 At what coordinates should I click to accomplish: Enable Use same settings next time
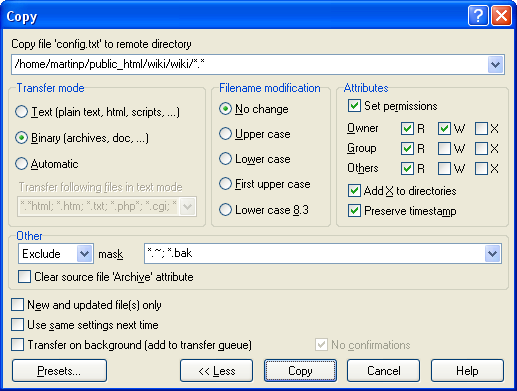click(17, 325)
